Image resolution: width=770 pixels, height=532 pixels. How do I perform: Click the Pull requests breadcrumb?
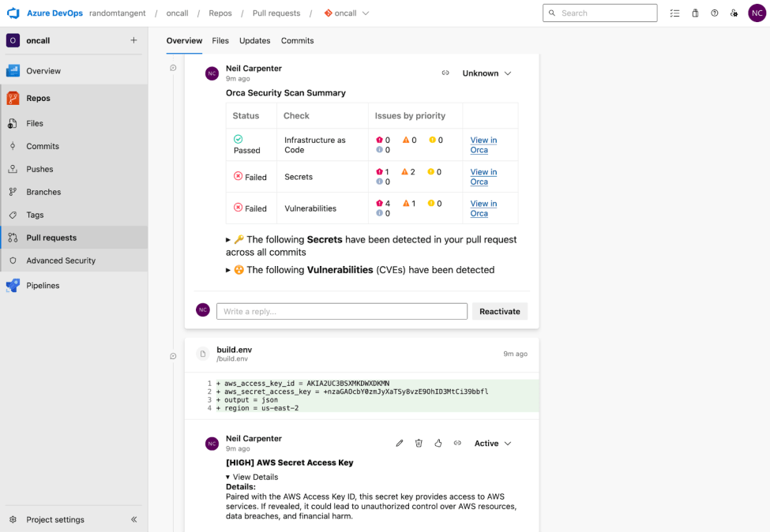pos(276,13)
